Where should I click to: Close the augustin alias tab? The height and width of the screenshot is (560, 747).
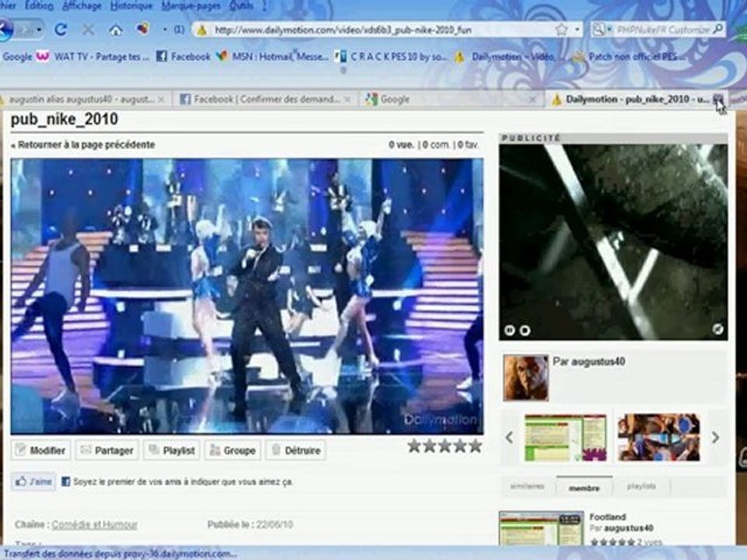pyautogui.click(x=161, y=100)
